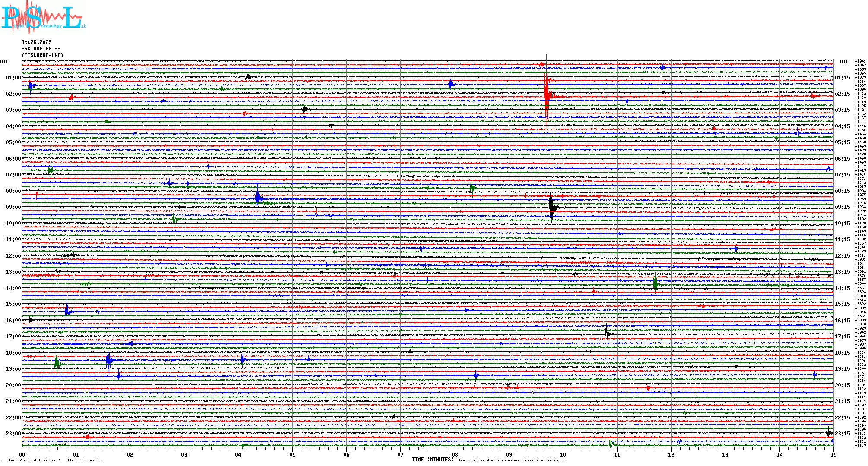Click the 05 minute tick on bottom axis
This screenshot has height=466, width=868.
292,455
